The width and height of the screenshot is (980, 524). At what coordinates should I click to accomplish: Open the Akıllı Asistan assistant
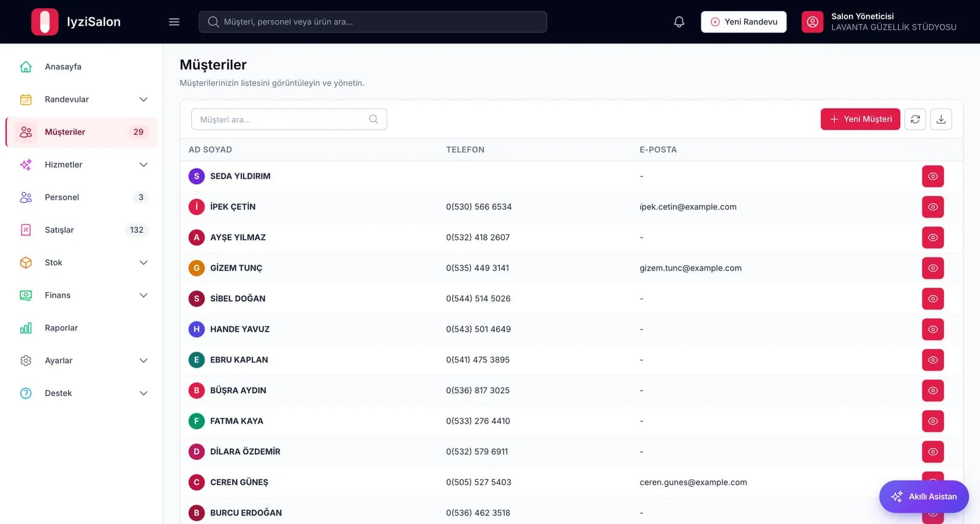click(924, 496)
